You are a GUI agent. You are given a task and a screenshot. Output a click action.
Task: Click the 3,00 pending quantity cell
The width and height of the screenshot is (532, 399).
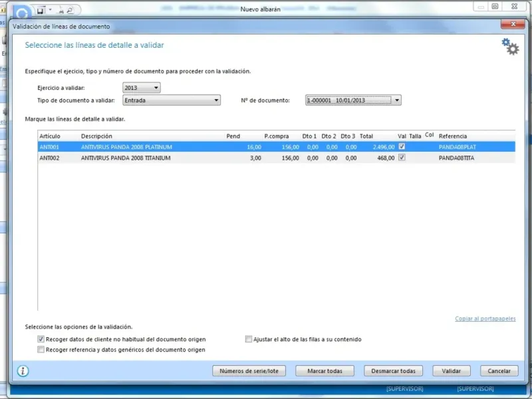point(255,158)
